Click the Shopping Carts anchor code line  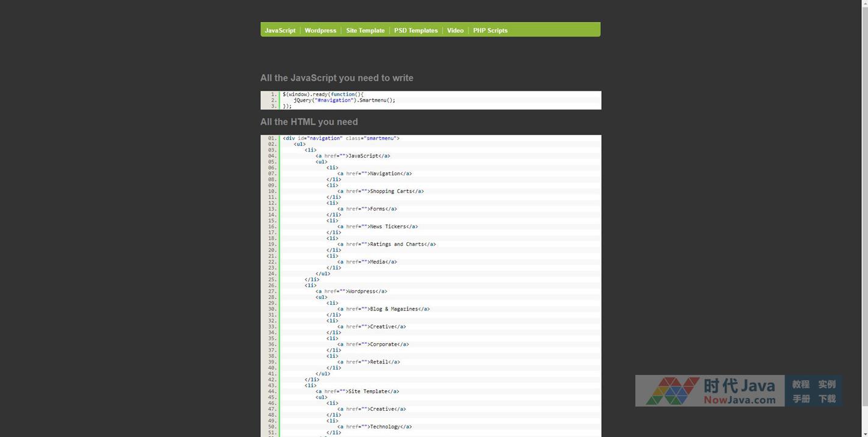click(380, 191)
